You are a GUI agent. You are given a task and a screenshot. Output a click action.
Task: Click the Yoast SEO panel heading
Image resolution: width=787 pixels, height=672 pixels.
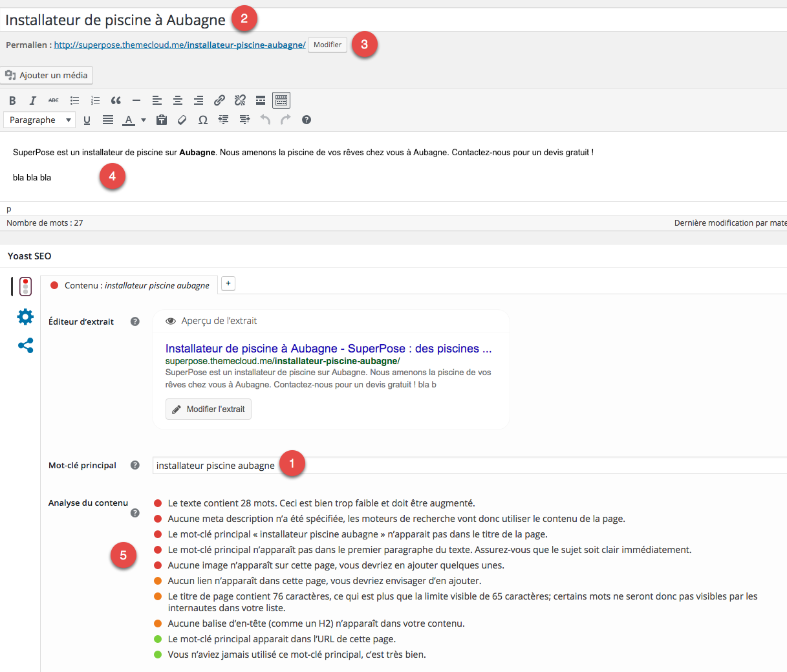29,256
